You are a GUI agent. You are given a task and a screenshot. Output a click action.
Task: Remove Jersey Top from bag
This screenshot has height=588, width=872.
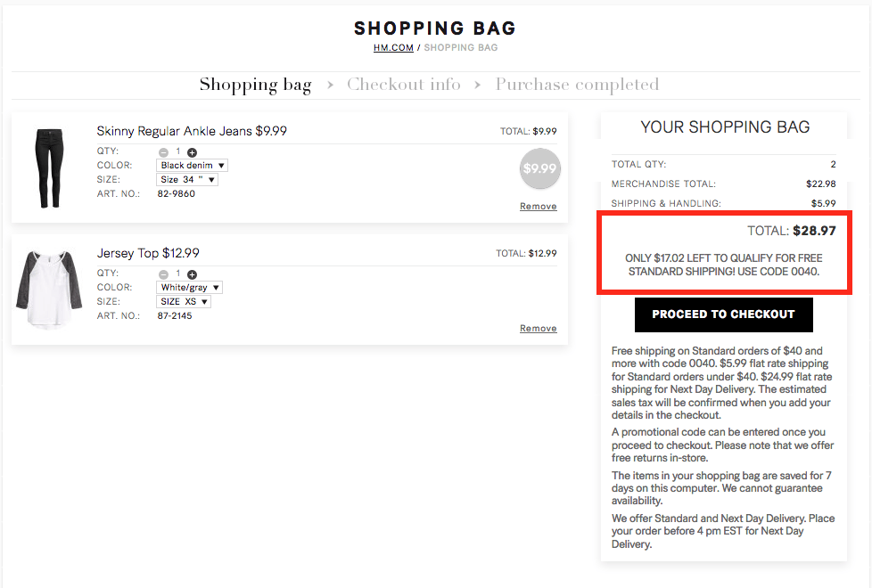(539, 329)
